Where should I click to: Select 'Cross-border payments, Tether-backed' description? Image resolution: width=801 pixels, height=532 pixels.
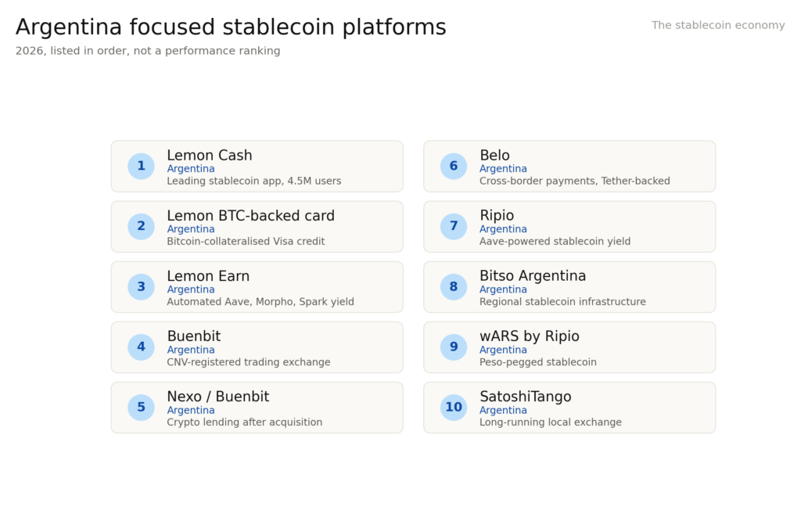(x=575, y=181)
